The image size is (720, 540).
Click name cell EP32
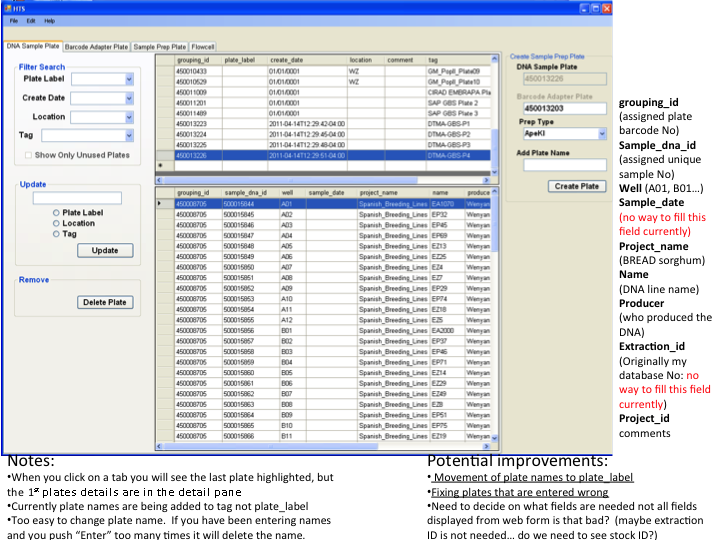pyautogui.click(x=447, y=214)
